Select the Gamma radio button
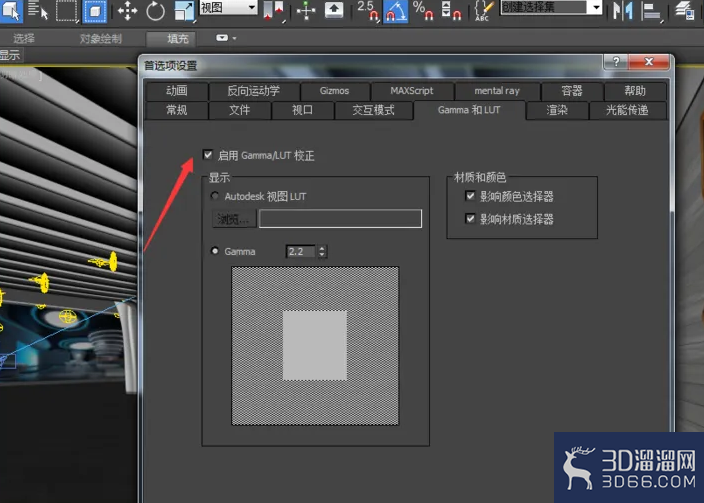 coord(215,251)
